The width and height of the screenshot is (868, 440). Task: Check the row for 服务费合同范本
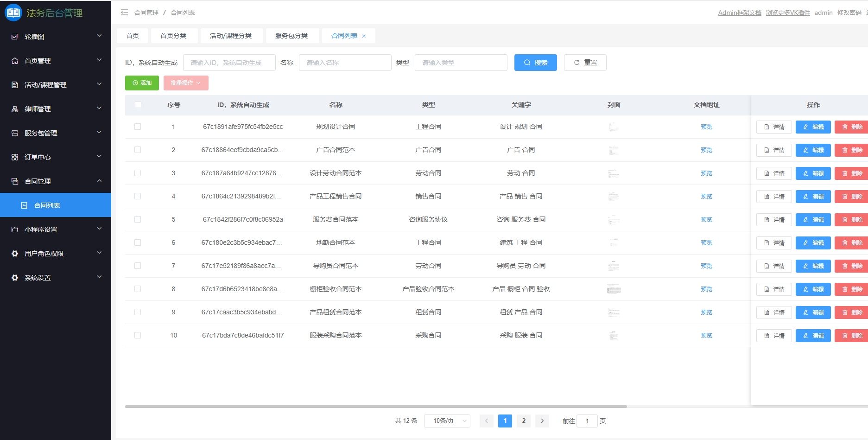tap(138, 219)
